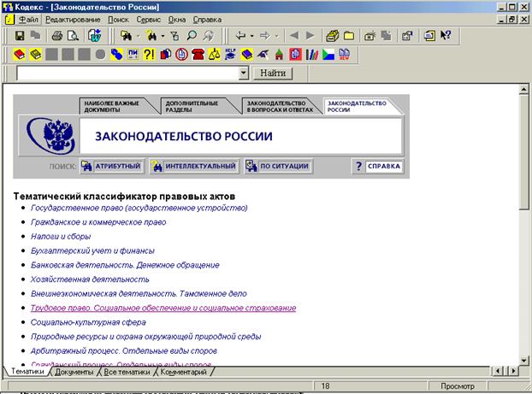Click the Save floppy disk toolbar icon
Viewport: 532px width, 394px height.
click(20, 36)
